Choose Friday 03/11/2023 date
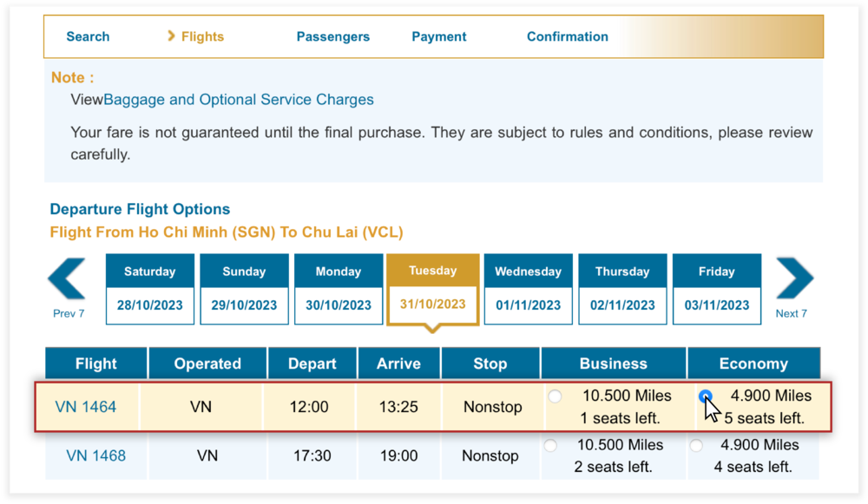 717,289
